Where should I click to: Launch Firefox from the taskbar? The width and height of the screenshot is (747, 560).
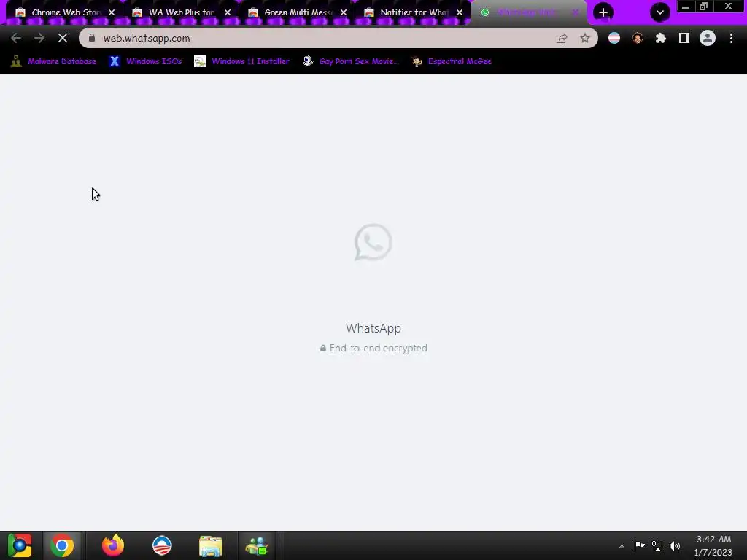tap(113, 545)
